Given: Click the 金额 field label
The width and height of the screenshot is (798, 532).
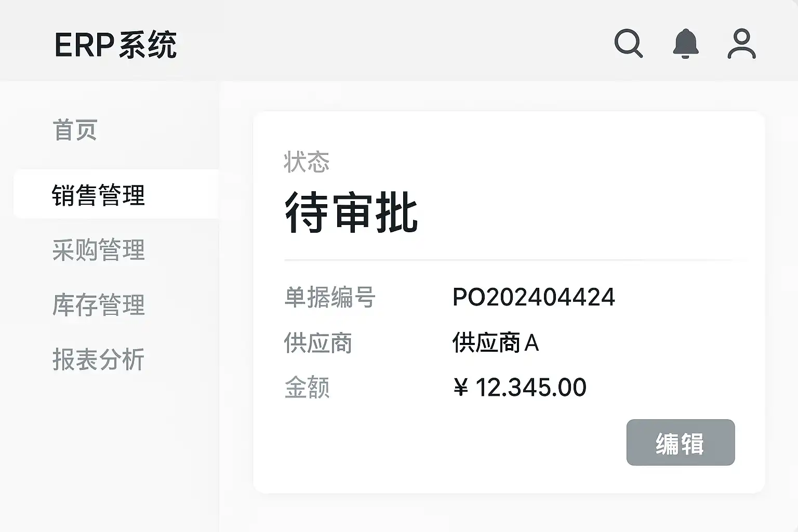Looking at the screenshot, I should pos(307,388).
